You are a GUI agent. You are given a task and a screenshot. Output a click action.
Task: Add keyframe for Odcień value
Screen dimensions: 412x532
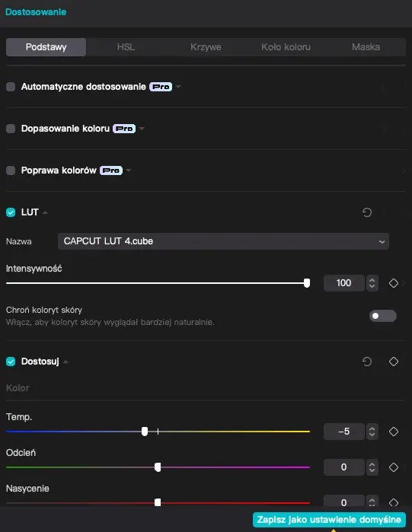click(394, 467)
